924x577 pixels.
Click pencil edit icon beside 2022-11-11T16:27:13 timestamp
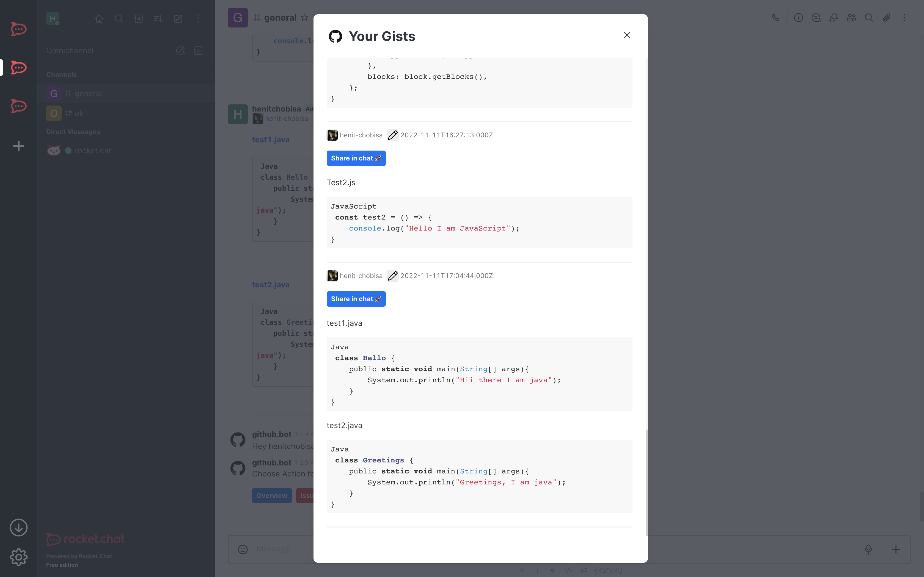point(392,135)
